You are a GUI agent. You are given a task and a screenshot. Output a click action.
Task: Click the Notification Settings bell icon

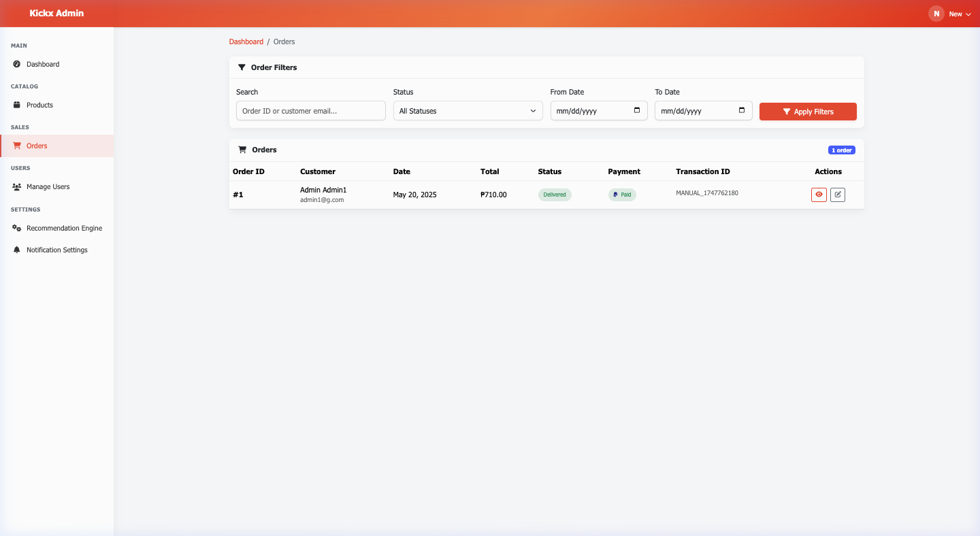click(x=17, y=250)
